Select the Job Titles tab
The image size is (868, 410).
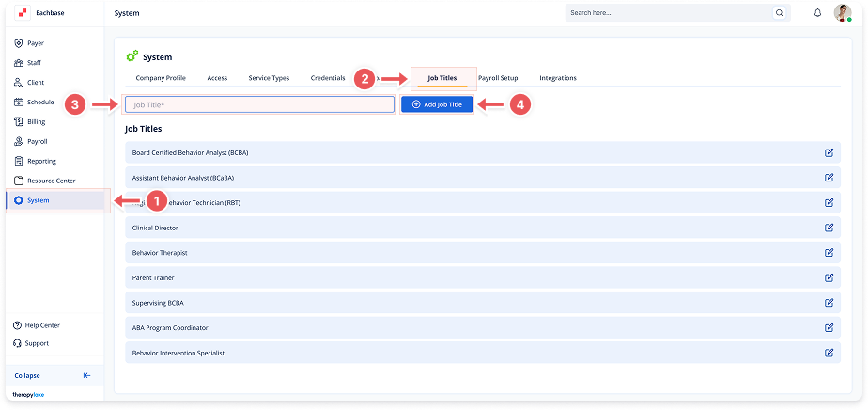(x=442, y=78)
